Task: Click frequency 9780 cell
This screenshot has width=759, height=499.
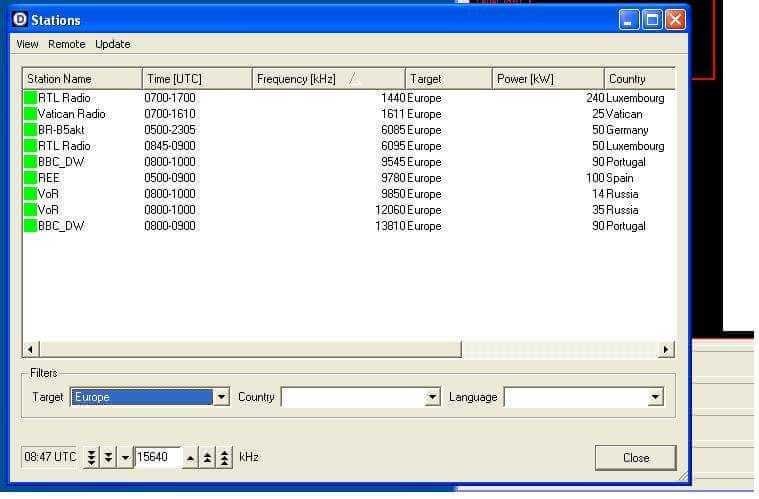Action: coord(393,178)
